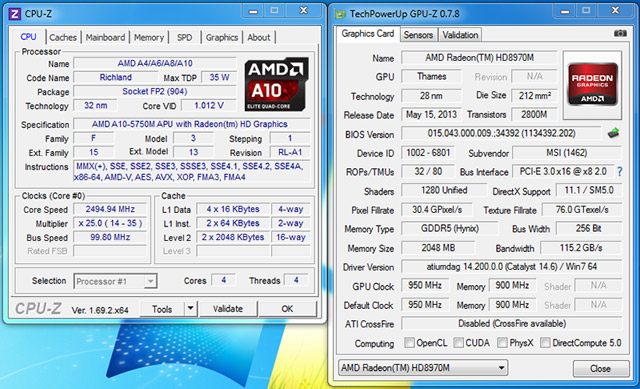Click the BIOS save chip icon
The height and width of the screenshot is (389, 640).
613,133
